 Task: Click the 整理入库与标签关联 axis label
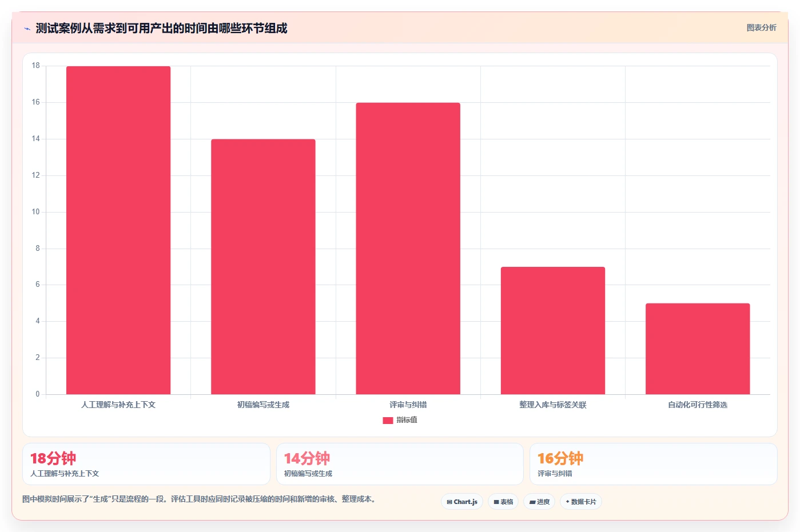[553, 405]
